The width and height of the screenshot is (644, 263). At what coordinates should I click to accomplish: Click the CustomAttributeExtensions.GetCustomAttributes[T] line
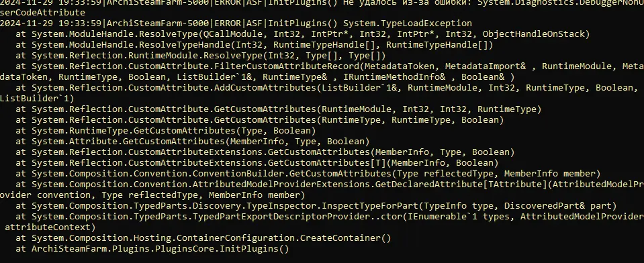(x=257, y=163)
